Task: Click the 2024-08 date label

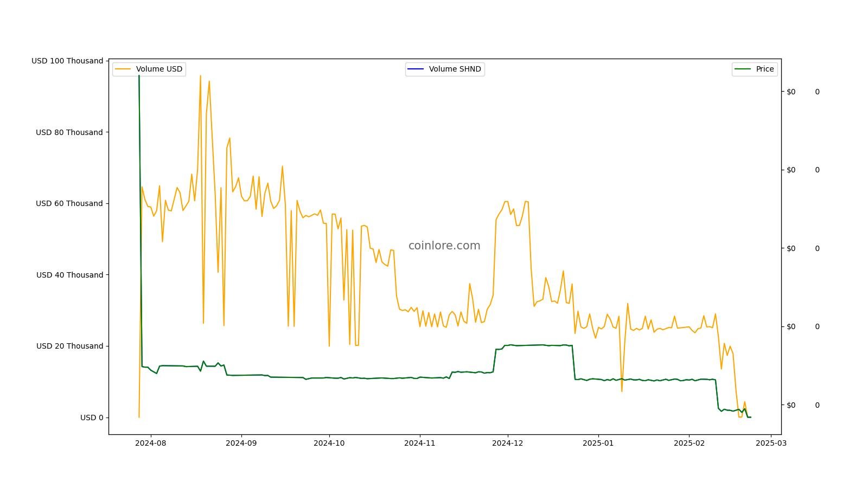Action: click(x=150, y=443)
